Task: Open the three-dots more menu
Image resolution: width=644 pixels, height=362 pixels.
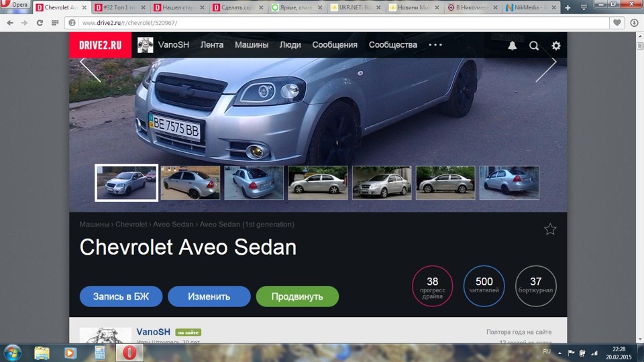Action: tap(435, 45)
